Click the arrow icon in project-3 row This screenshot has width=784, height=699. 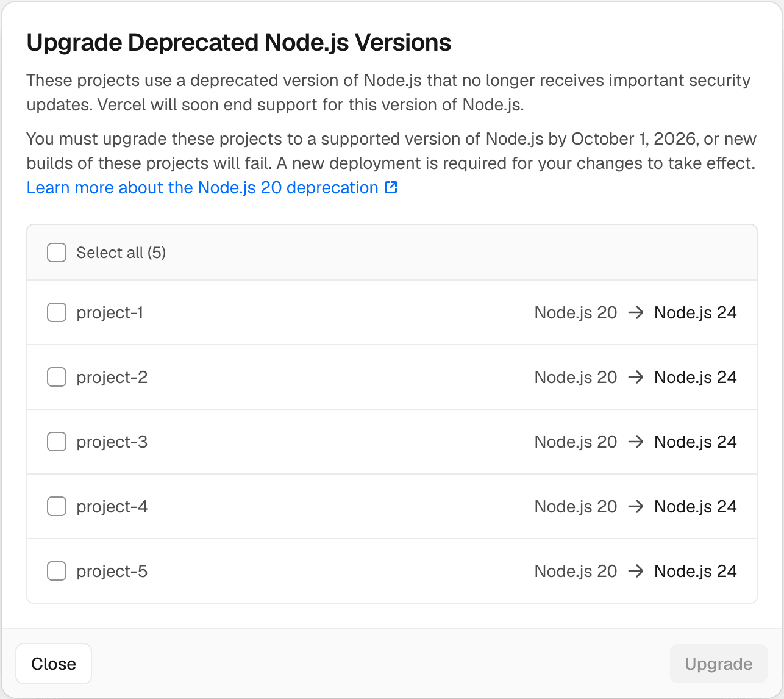pos(636,442)
